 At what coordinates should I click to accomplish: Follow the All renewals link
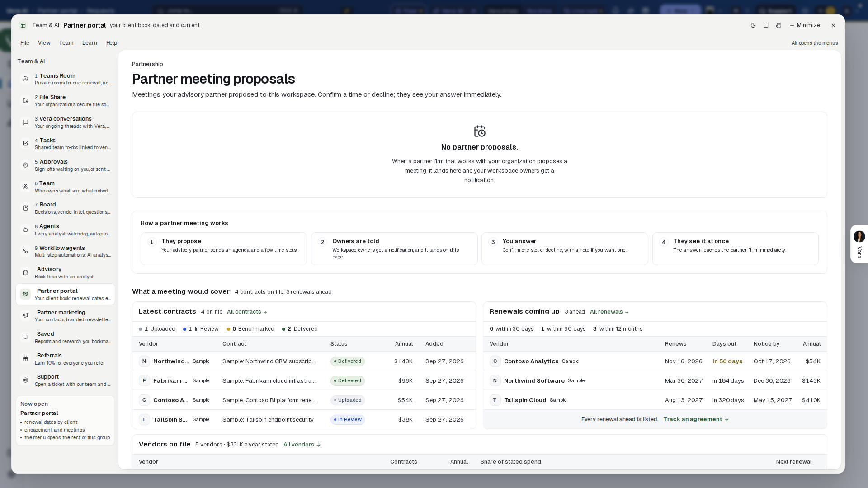click(609, 312)
